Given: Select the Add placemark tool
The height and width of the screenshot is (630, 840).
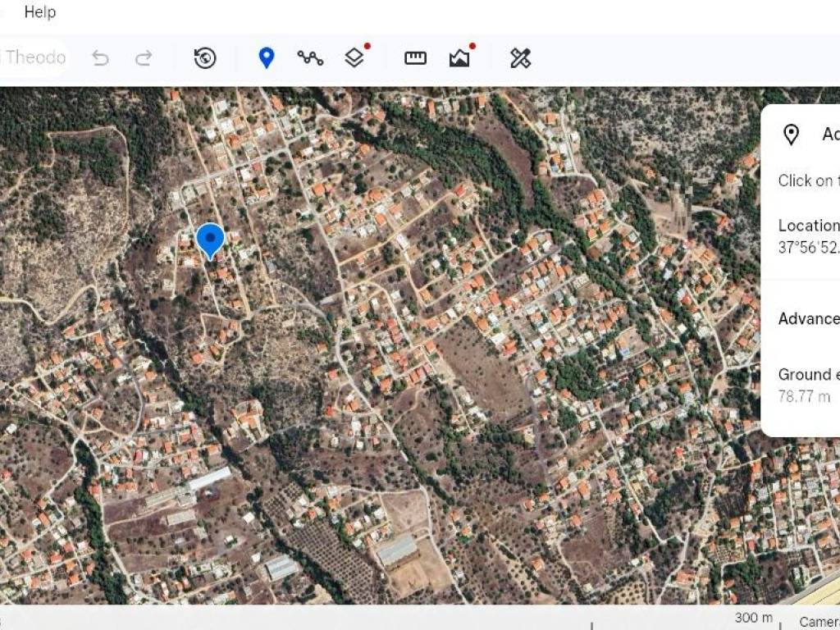Looking at the screenshot, I should (x=266, y=57).
